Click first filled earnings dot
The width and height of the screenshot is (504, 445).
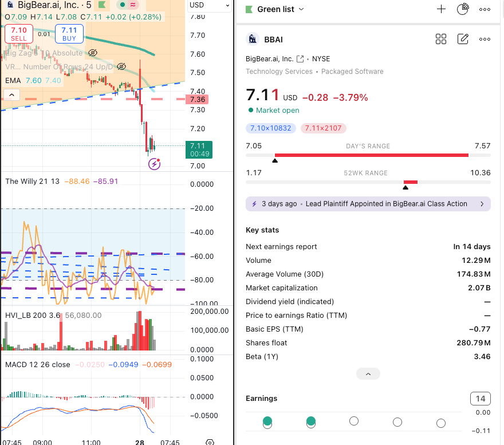point(267,421)
